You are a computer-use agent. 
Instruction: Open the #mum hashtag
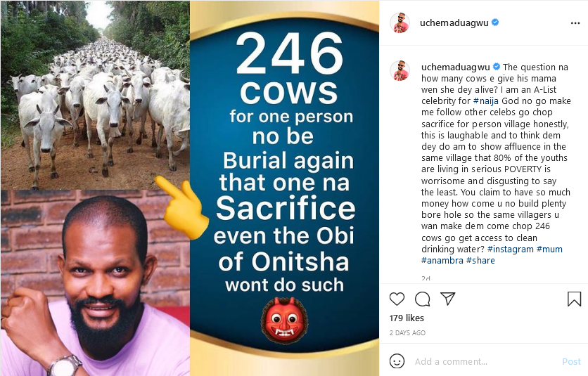[x=549, y=249]
